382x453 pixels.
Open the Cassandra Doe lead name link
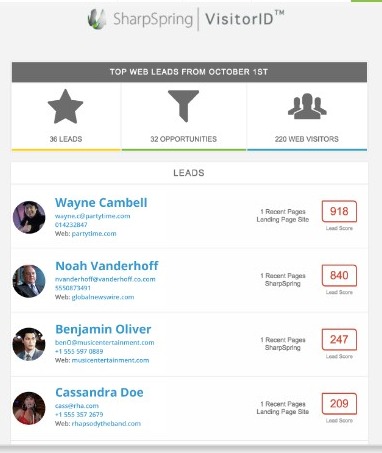[x=99, y=392]
